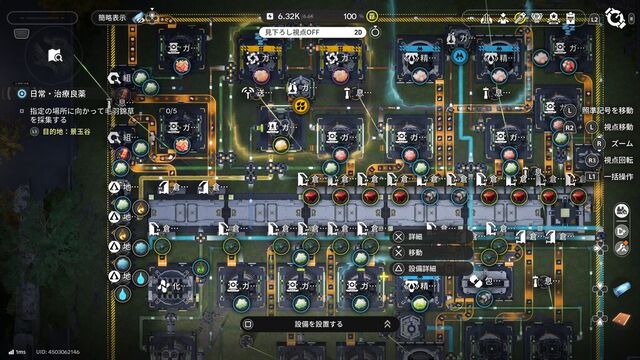The image size is (640, 360).
Task: Select the blue conveyor item shortcut
Action: click(622, 289)
